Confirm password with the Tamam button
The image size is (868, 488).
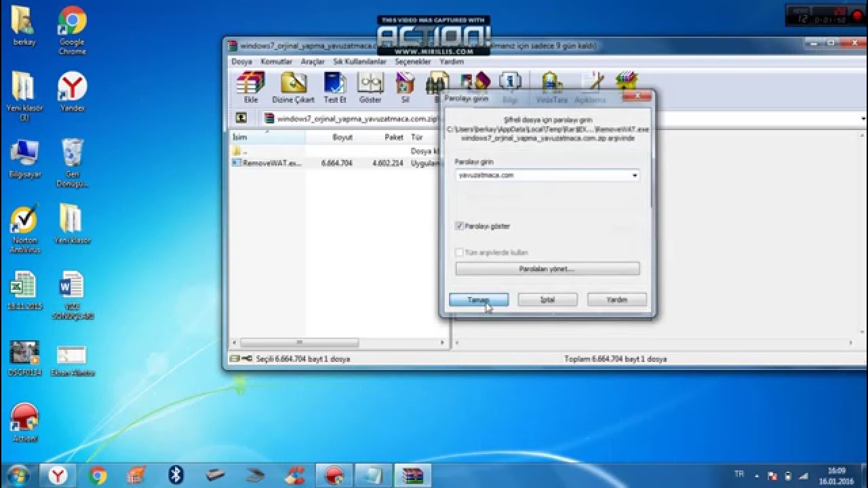tap(479, 300)
